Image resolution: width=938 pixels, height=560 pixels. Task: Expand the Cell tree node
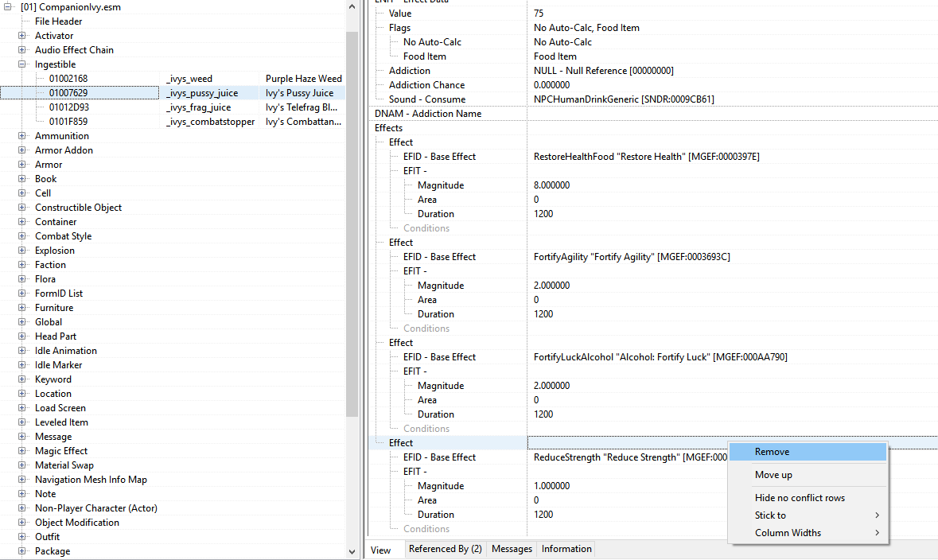[22, 193]
